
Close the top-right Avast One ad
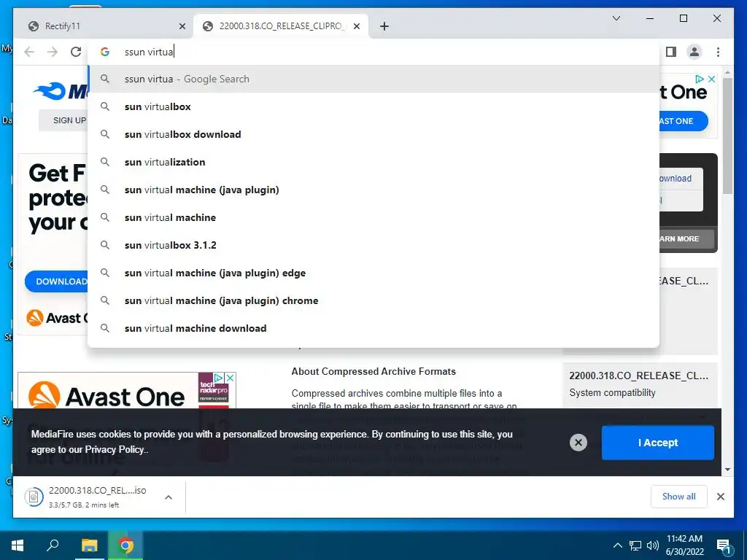coord(711,79)
